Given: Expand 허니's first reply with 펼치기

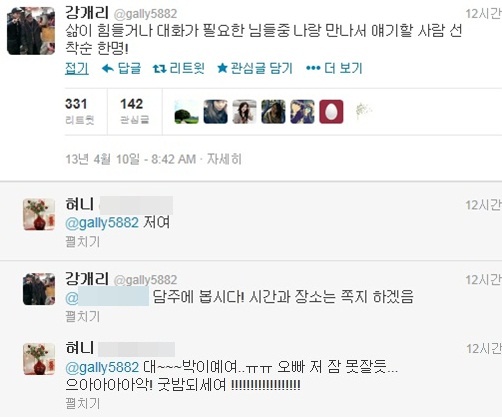Looking at the screenshot, I should [83, 242].
